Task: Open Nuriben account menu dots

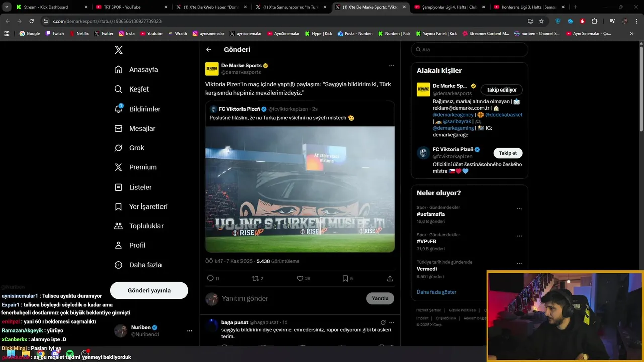Action: tap(190, 331)
